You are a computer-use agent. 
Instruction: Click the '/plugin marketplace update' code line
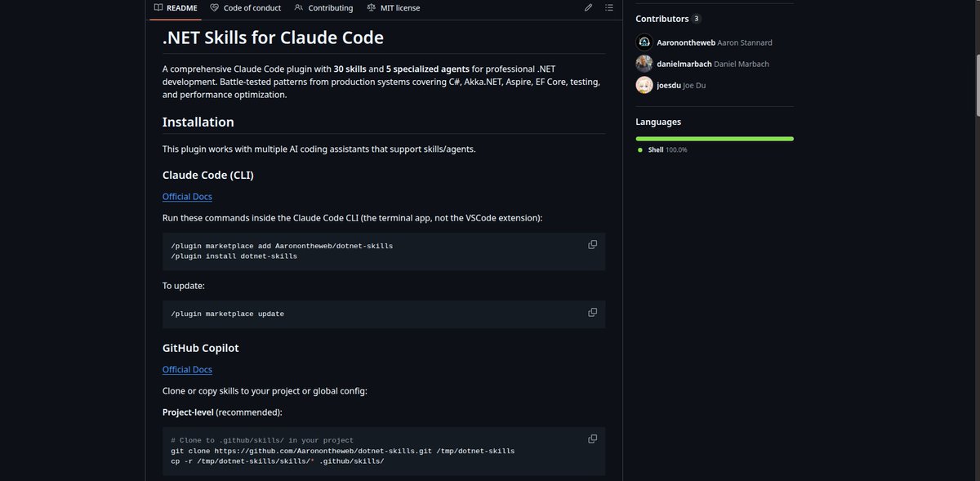point(227,314)
